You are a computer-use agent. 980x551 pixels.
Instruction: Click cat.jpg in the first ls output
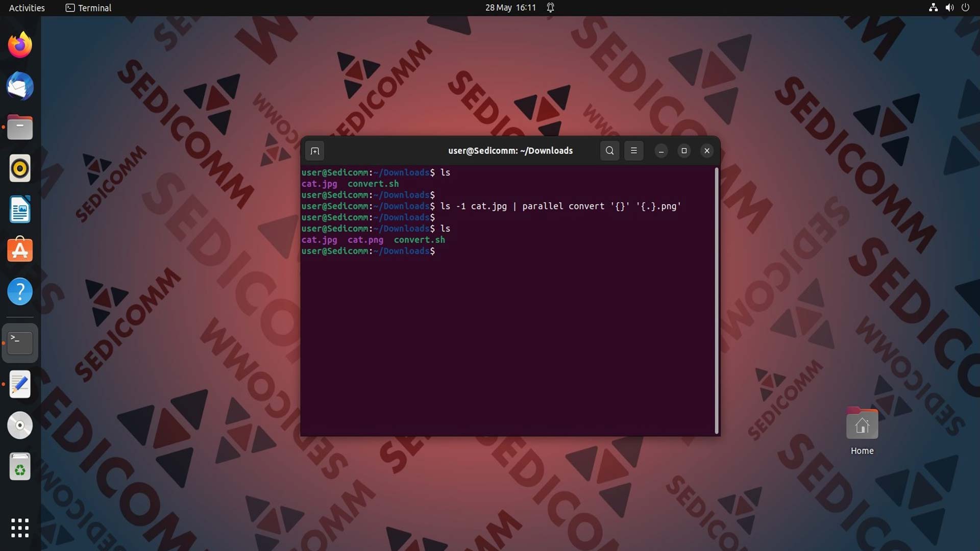coord(319,184)
